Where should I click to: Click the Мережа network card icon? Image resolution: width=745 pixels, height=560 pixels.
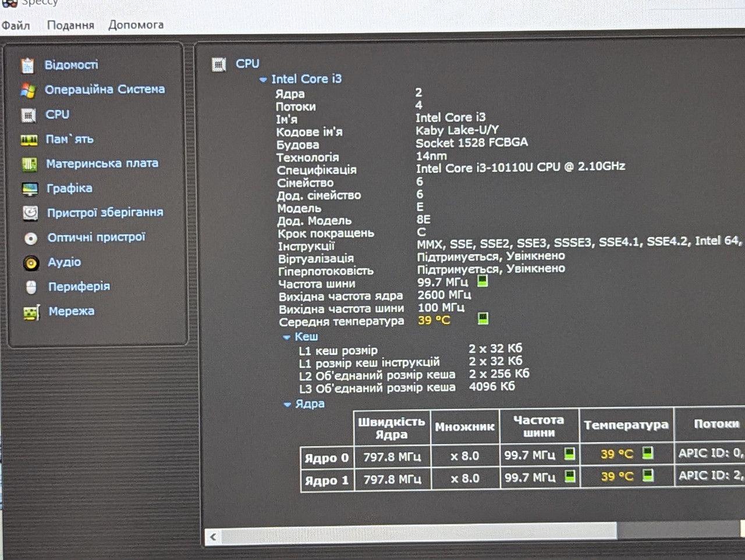point(31,312)
